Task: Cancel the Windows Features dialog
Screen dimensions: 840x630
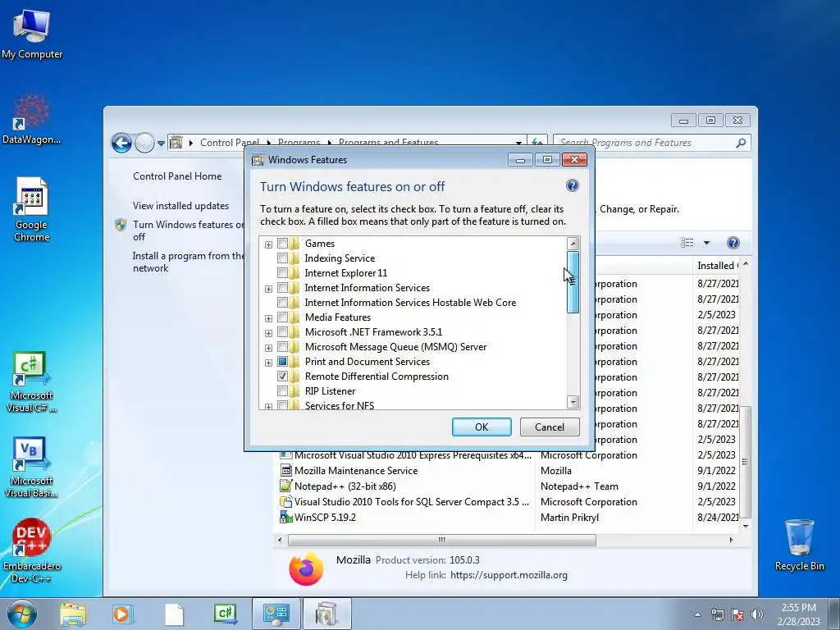Action: [x=550, y=427]
